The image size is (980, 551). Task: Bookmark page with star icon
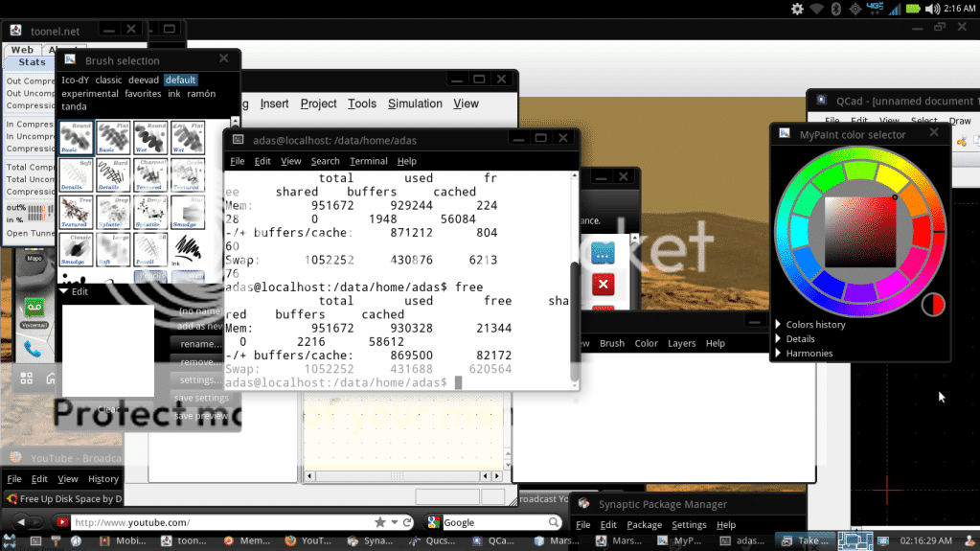380,522
